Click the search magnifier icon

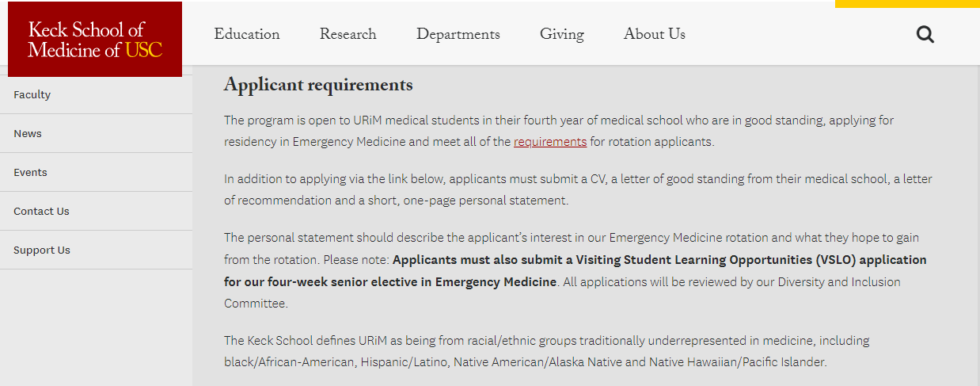pyautogui.click(x=925, y=34)
